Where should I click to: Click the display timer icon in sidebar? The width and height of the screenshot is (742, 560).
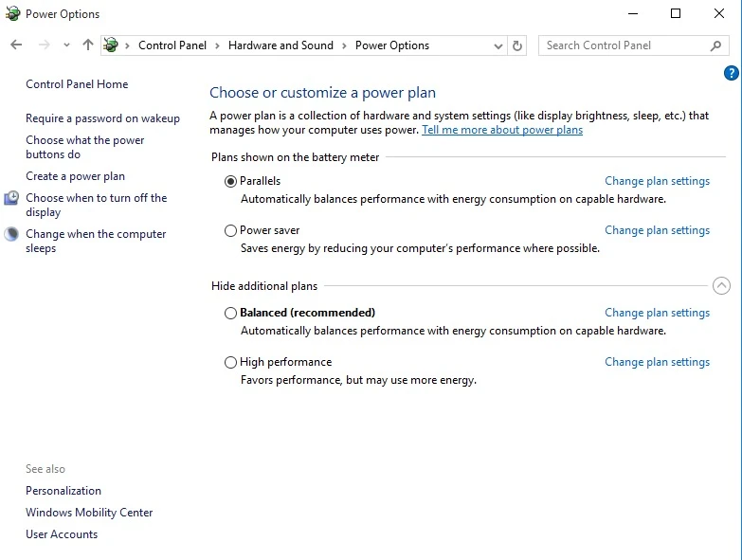click(11, 198)
